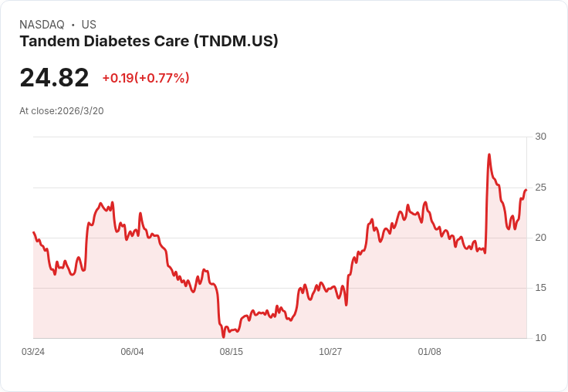The image size is (568, 392).
Task: Click the 10/27 date axis label
Action: [x=330, y=352]
